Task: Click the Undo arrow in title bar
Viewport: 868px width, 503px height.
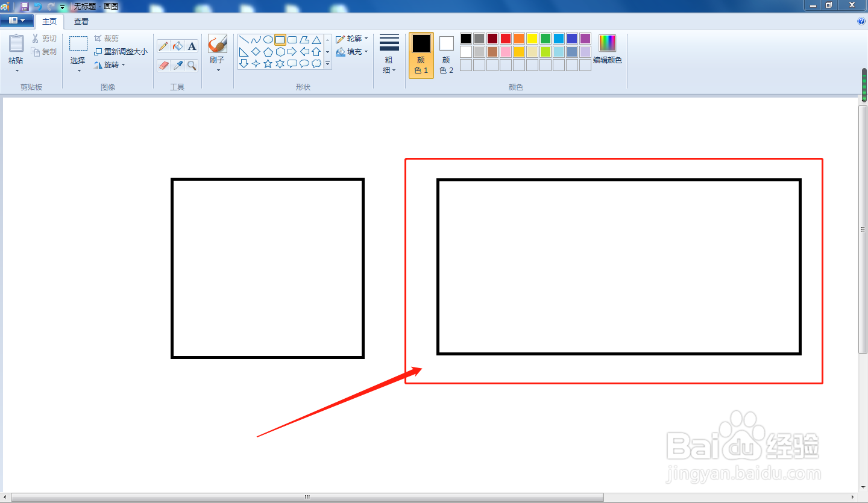Action: 38,6
